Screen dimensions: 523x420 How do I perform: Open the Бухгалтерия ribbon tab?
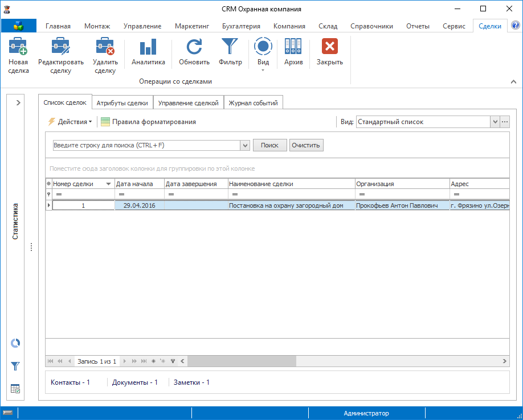(241, 26)
